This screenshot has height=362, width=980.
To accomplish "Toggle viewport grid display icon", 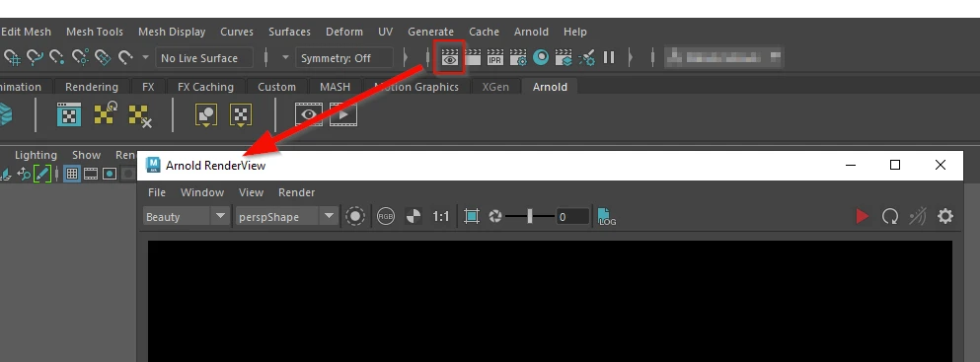I will (x=72, y=174).
